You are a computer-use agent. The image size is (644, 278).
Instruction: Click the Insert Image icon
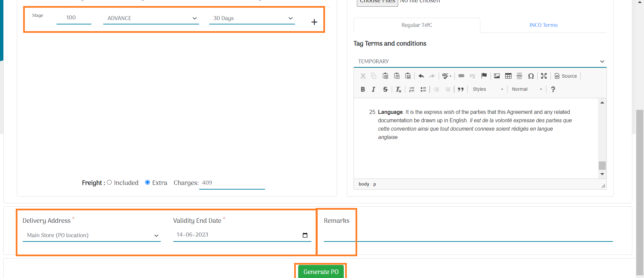click(x=497, y=76)
